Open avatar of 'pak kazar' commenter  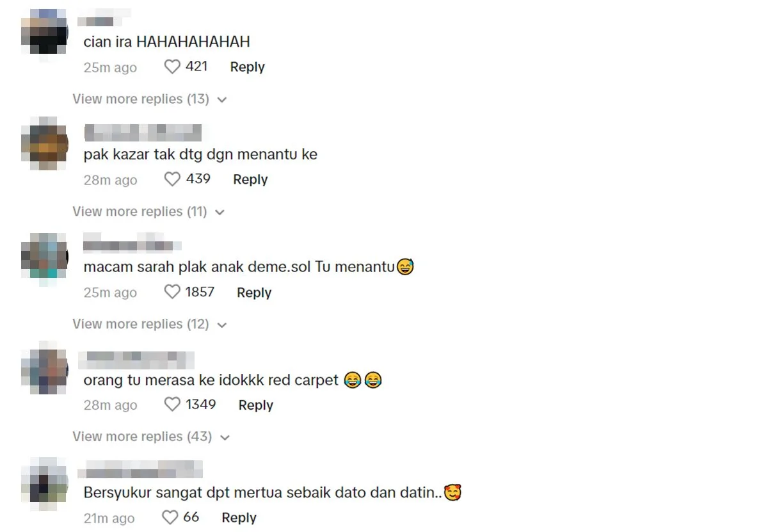click(44, 143)
